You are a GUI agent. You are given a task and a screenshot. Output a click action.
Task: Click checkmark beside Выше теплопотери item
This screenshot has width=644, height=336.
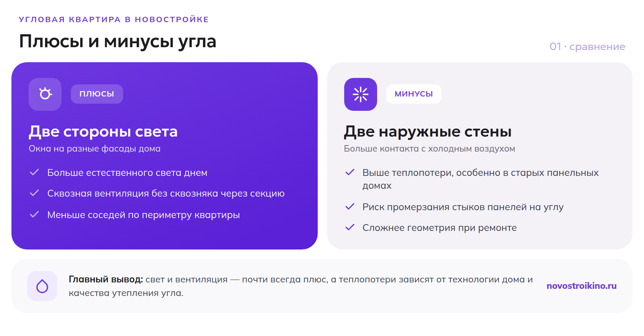point(350,172)
